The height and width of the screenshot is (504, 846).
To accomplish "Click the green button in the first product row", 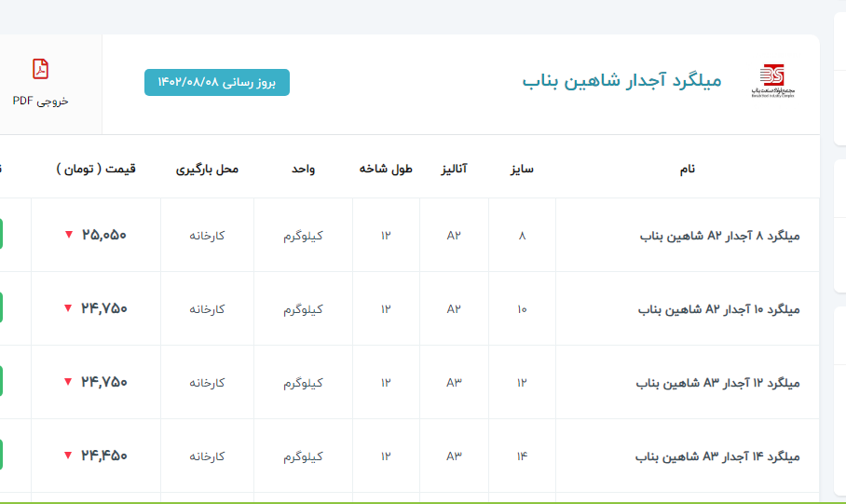I will (x=2, y=235).
